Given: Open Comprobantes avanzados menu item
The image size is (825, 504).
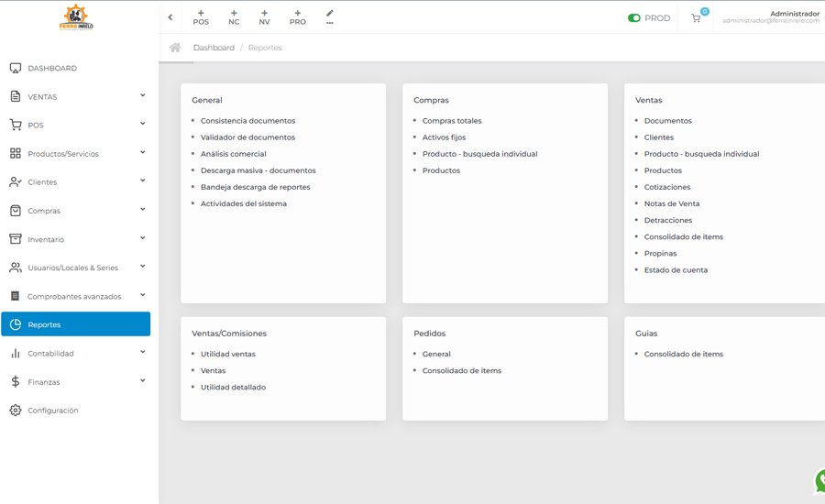Looking at the screenshot, I should 76,296.
